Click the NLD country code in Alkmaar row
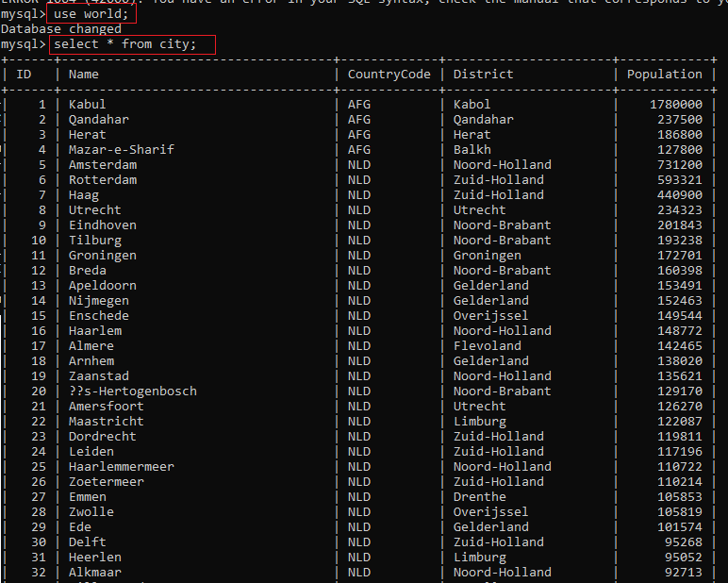The width and height of the screenshot is (728, 583). pyautogui.click(x=359, y=573)
